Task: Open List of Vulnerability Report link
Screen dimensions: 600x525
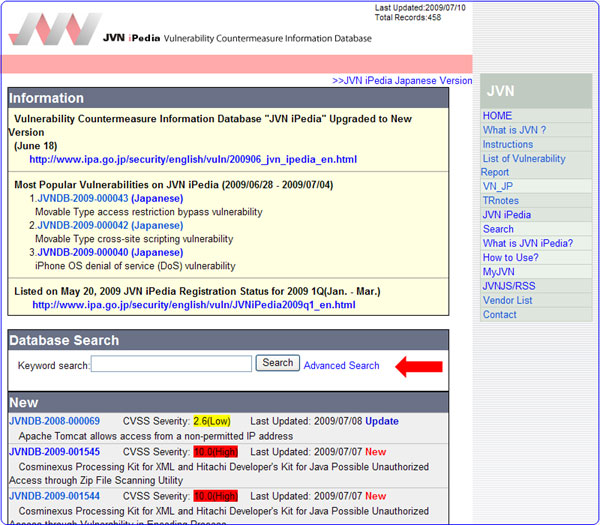Action: click(x=523, y=165)
